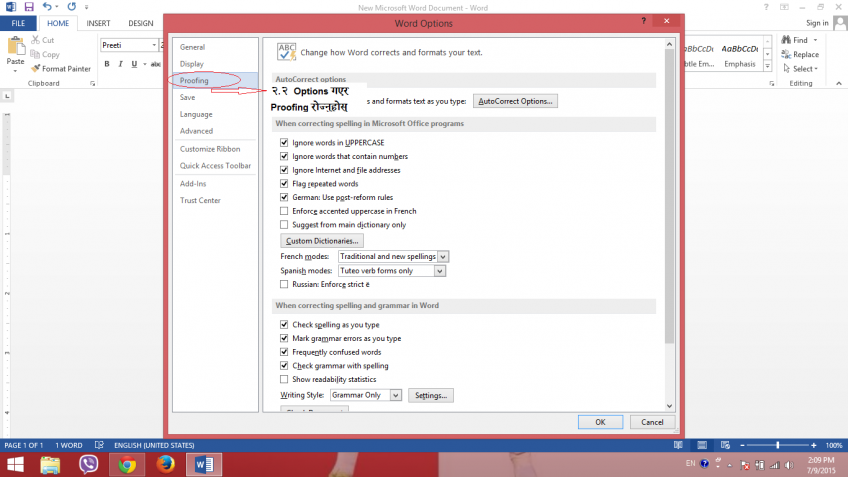The width and height of the screenshot is (848, 477).
Task: Switch to Print Layout view icon
Action: coord(702,445)
